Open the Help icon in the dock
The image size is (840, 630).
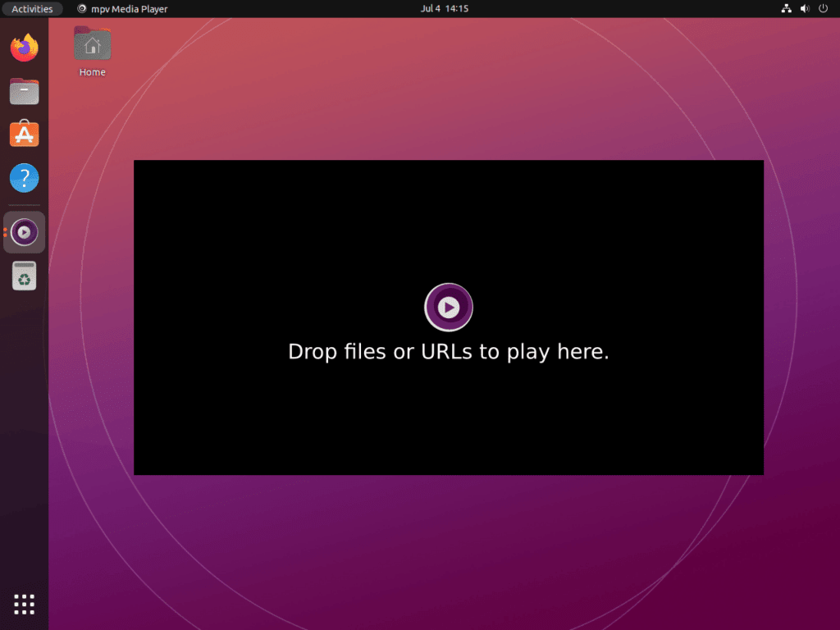(25, 178)
